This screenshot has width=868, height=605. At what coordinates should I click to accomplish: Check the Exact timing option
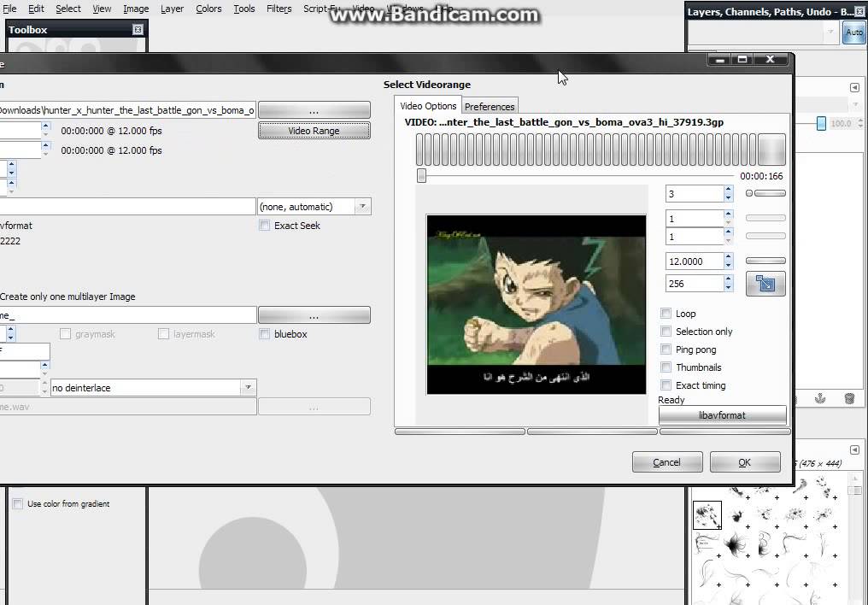pyautogui.click(x=666, y=385)
